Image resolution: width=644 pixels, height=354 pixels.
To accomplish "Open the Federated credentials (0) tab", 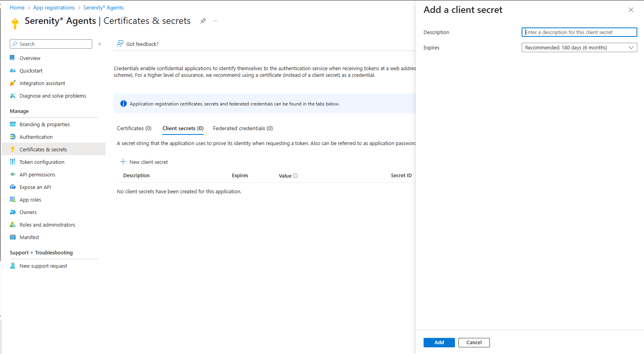I will [243, 128].
